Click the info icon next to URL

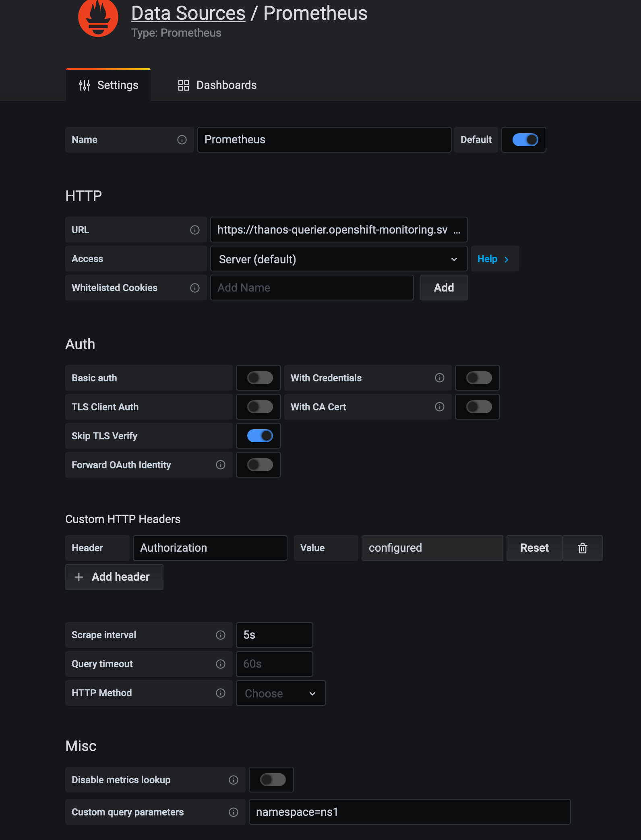click(x=195, y=230)
